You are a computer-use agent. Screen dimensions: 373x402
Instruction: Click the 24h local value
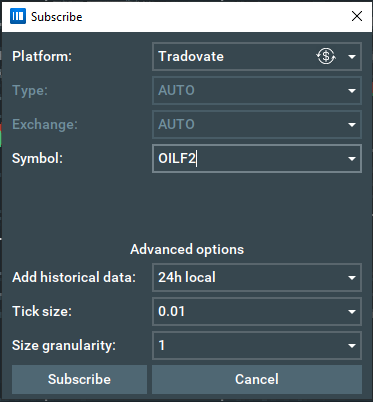(187, 277)
